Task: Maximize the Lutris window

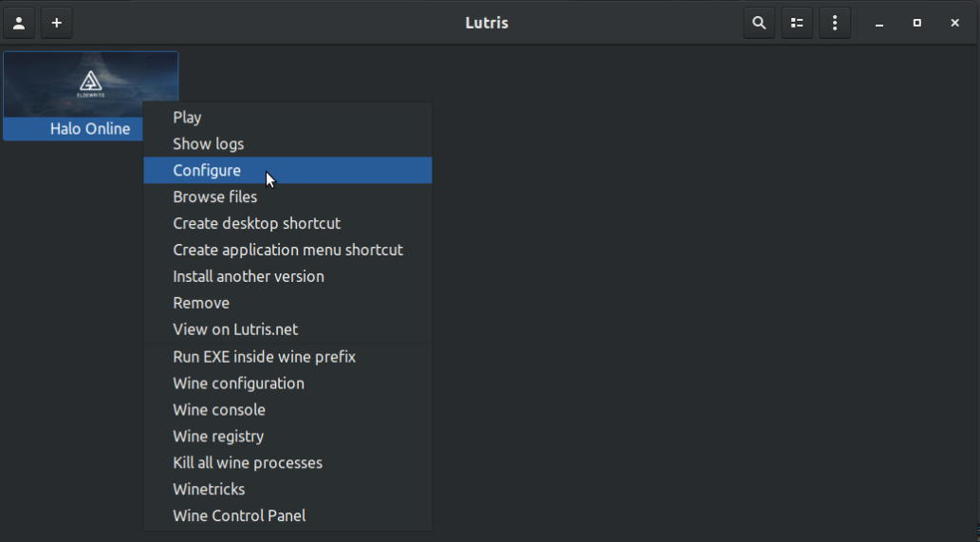Action: click(916, 23)
